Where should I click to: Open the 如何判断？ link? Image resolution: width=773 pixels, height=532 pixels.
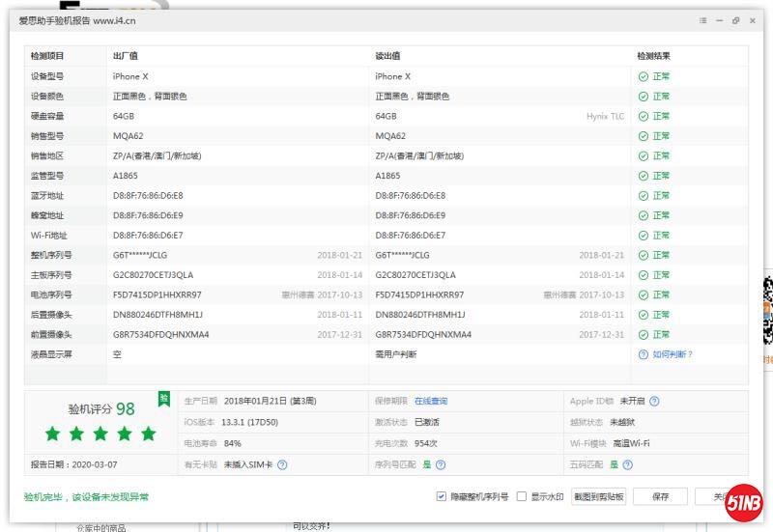point(673,354)
